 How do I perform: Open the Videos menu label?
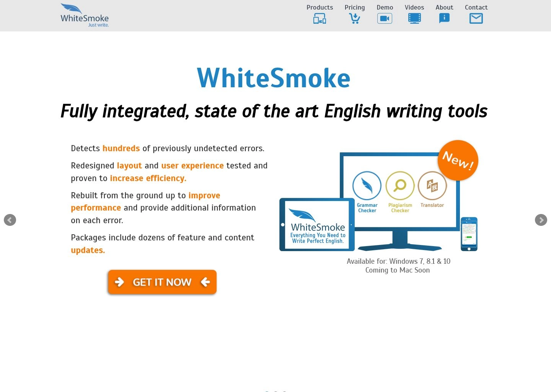pos(414,7)
